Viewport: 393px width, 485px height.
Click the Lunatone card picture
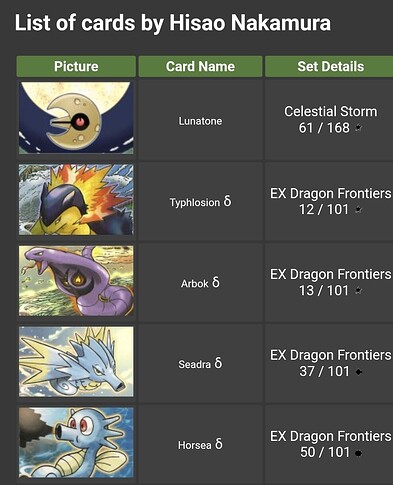point(76,118)
